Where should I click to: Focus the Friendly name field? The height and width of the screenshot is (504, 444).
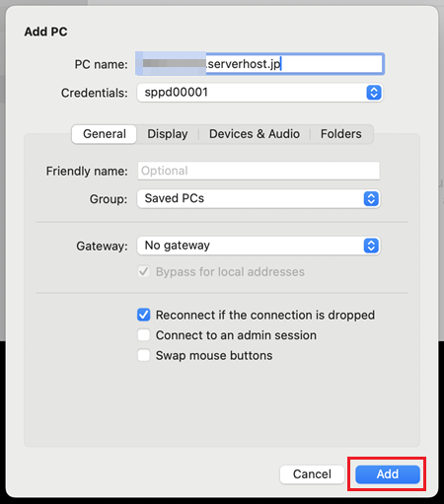(259, 171)
